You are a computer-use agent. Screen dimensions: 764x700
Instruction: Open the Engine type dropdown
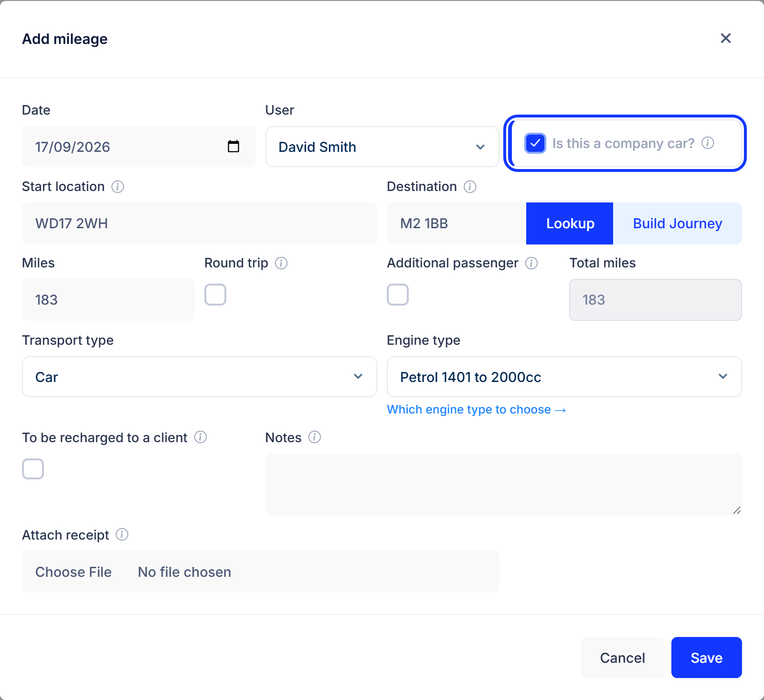(x=564, y=377)
